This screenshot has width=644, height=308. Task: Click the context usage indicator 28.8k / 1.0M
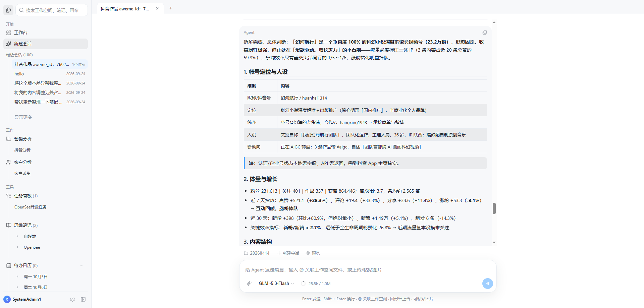[x=316, y=284]
